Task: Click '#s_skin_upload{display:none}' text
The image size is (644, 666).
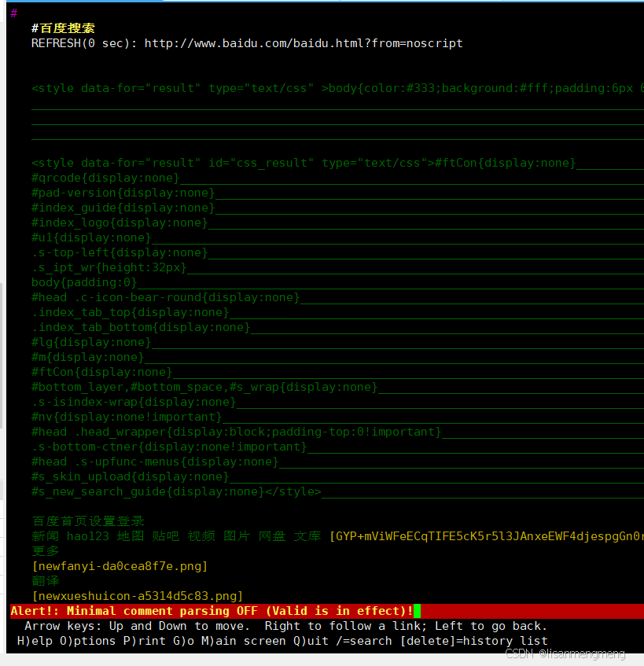Action: [x=131, y=477]
